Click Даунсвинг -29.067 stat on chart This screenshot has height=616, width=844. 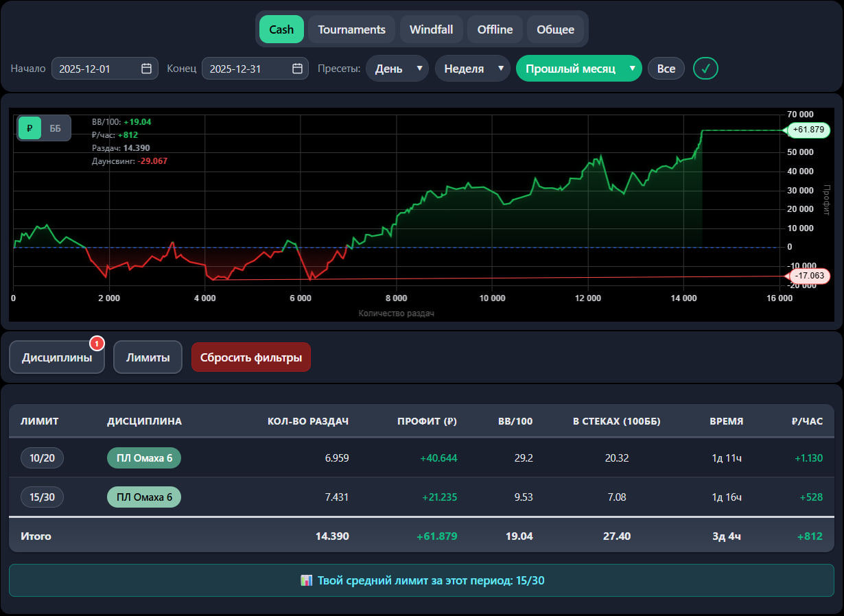[130, 161]
